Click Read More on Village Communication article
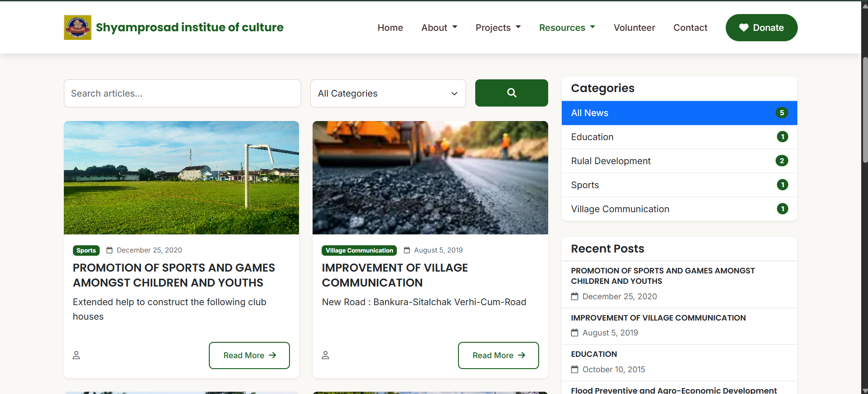Screen dimensions: 868x394 pyautogui.click(x=498, y=355)
